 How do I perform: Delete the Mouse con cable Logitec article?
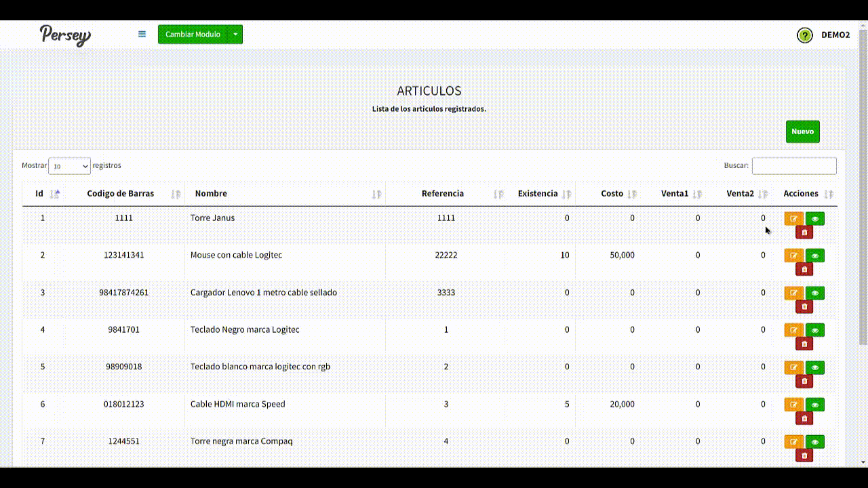(x=804, y=269)
